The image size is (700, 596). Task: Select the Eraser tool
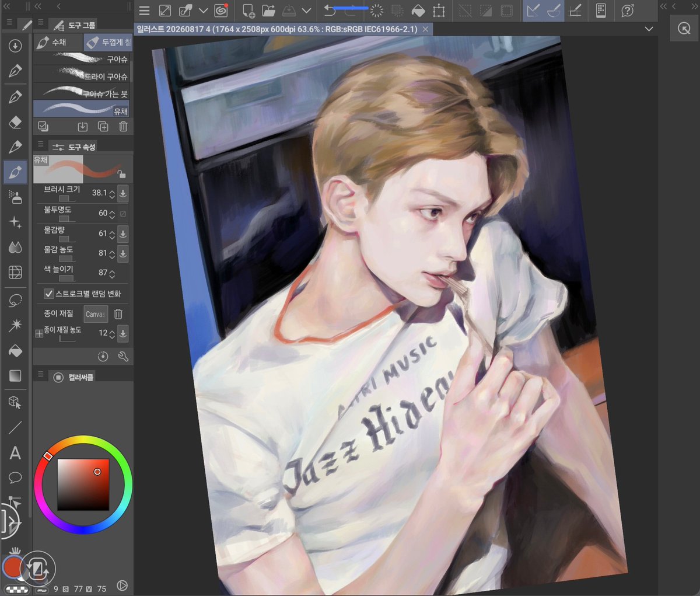[x=15, y=121]
